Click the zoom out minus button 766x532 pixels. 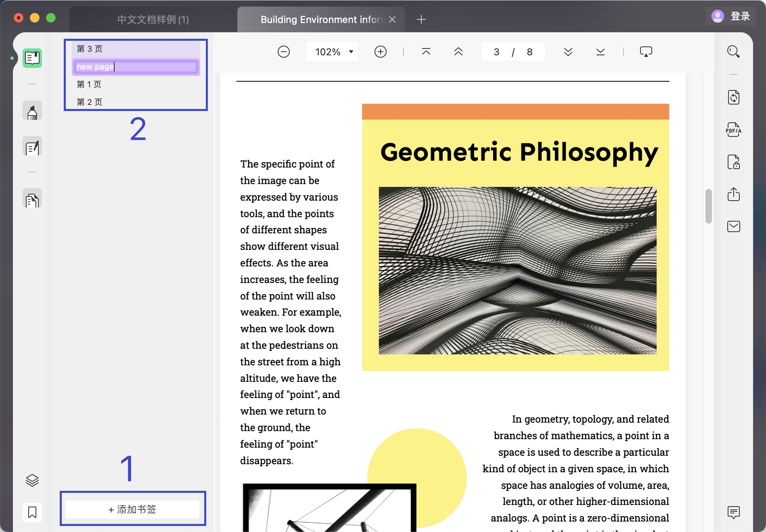point(284,52)
